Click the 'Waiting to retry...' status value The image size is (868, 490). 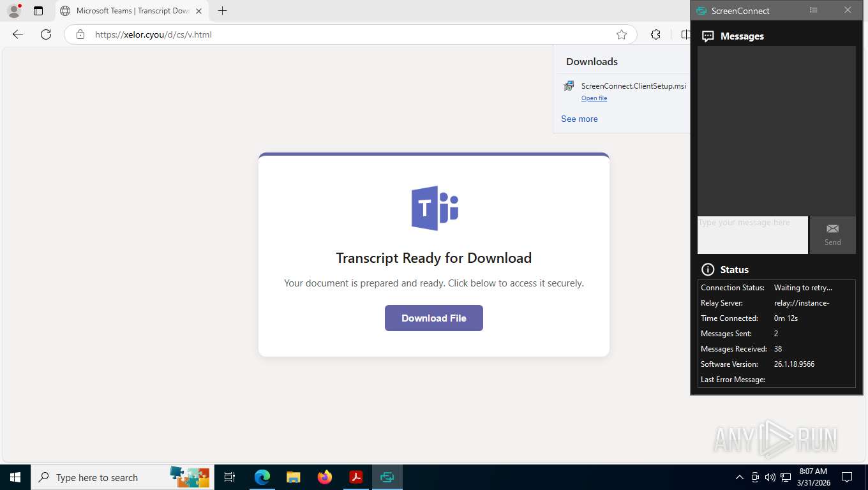pyautogui.click(x=803, y=288)
